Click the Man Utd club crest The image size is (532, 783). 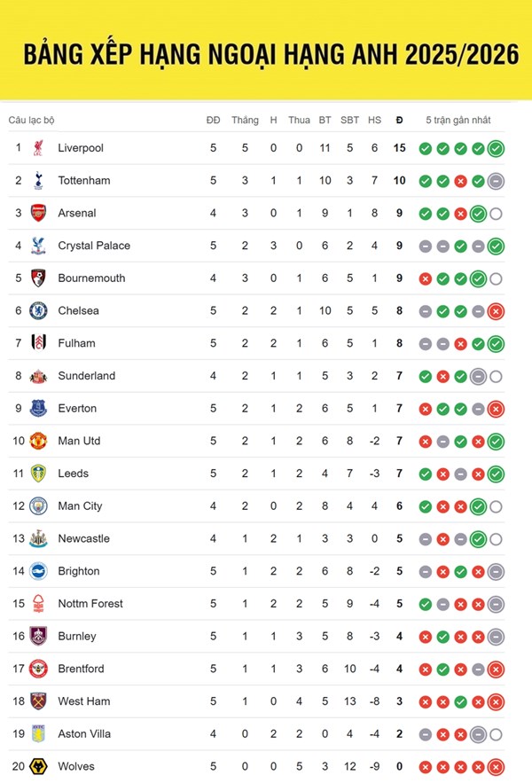(x=38, y=442)
